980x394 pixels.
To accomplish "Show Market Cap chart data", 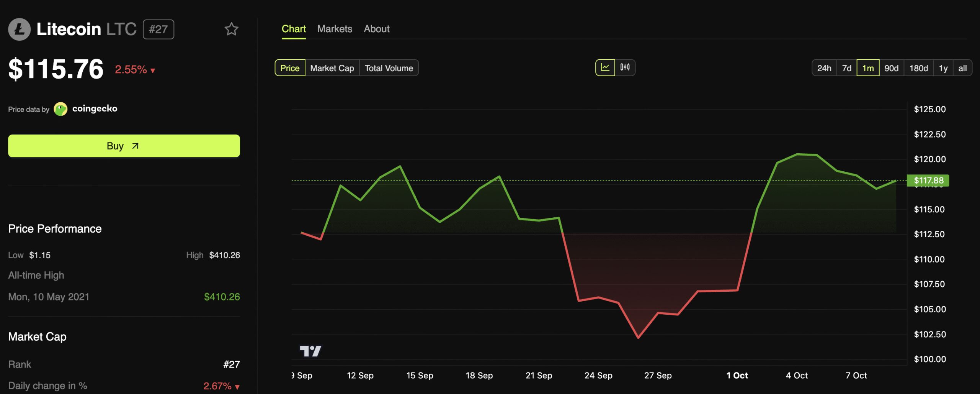I will [x=332, y=68].
